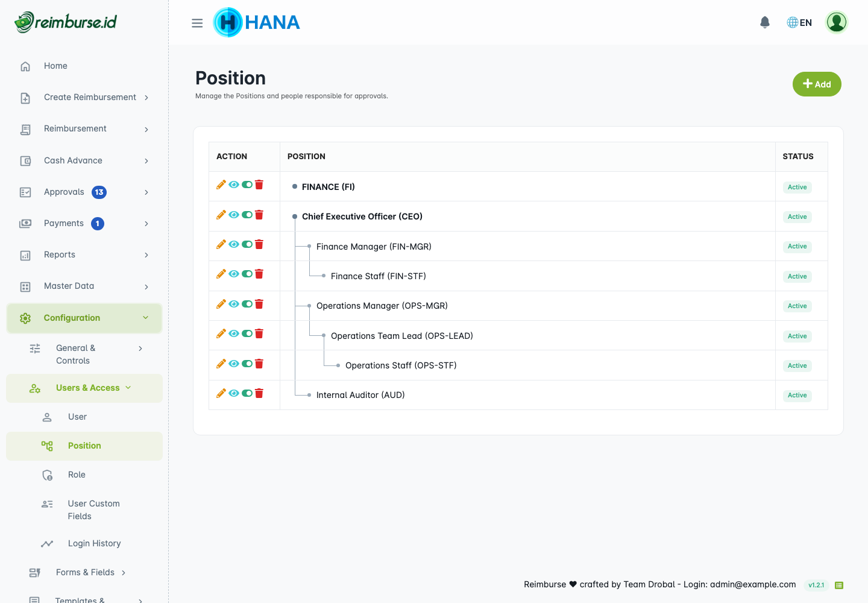Edit the Operations Staff (OPS-STF) position

[221, 364]
